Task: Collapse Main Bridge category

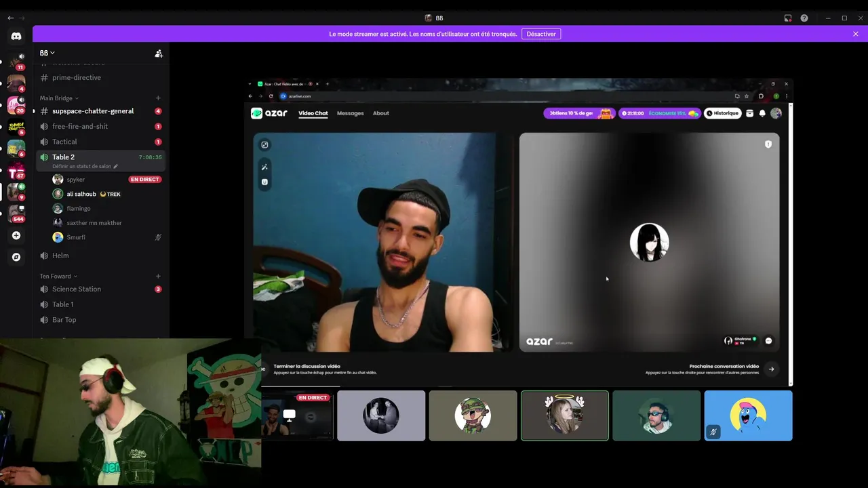Action: pyautogui.click(x=59, y=98)
